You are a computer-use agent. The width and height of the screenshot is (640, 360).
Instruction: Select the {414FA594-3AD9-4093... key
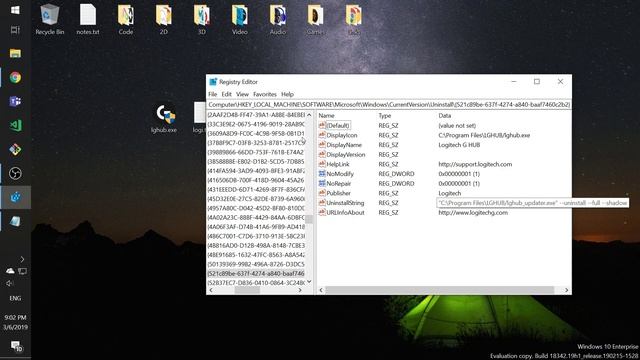coord(256,171)
